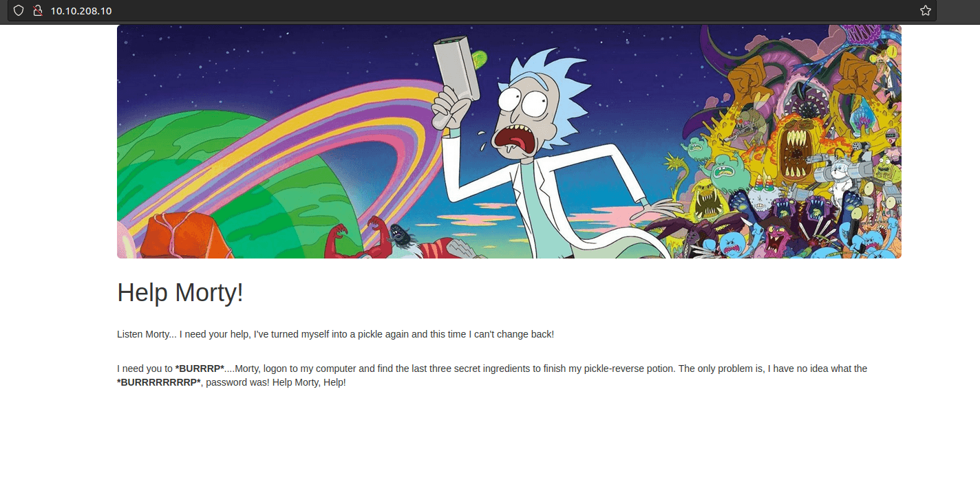
Task: Click the bold *BURRRRRRRRP* word
Action: coord(159,382)
